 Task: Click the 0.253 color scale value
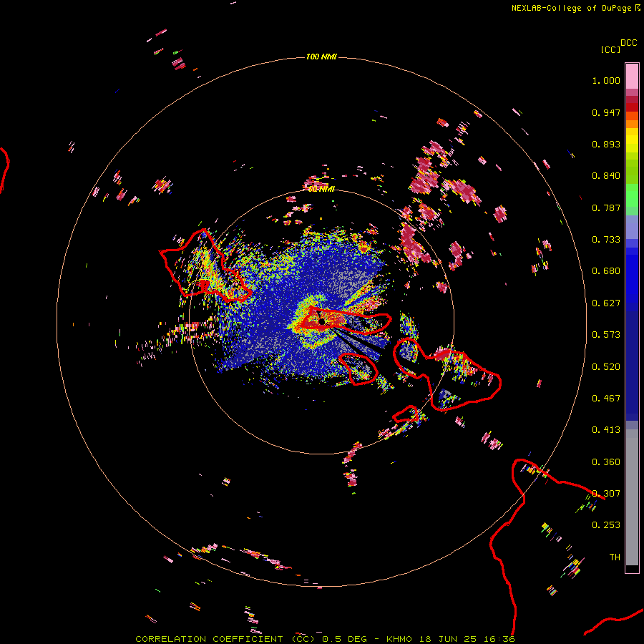click(x=606, y=525)
